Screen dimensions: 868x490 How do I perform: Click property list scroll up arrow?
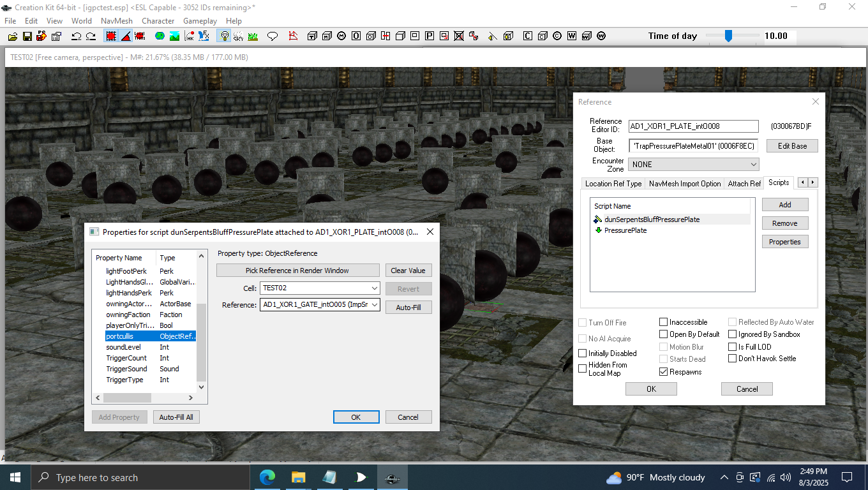pos(202,256)
